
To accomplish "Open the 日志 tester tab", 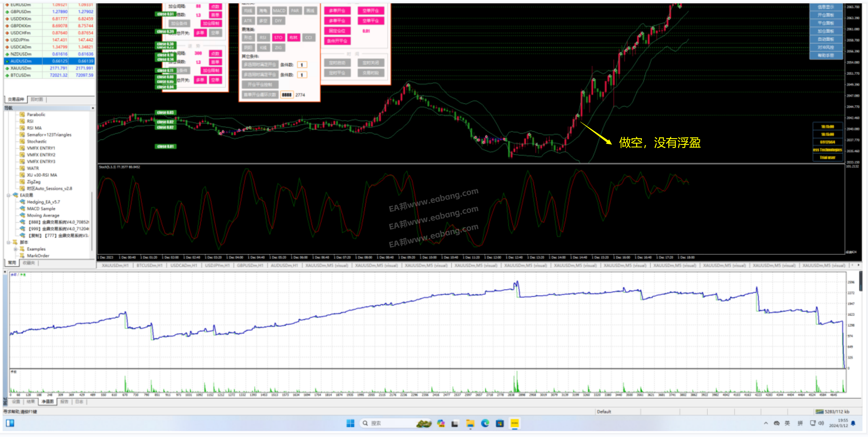I will (79, 402).
